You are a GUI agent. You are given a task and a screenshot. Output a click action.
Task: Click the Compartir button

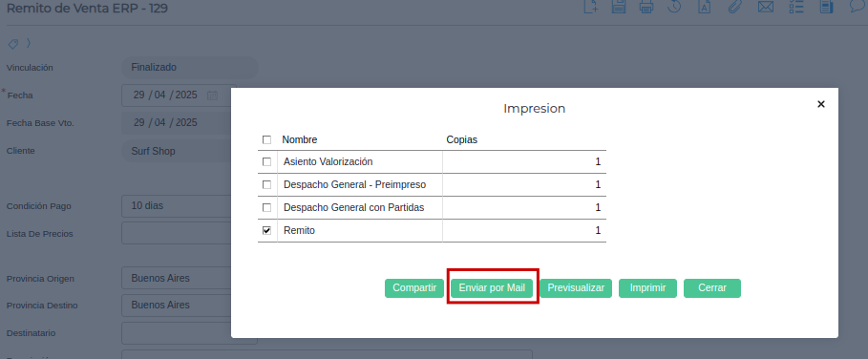(x=414, y=288)
